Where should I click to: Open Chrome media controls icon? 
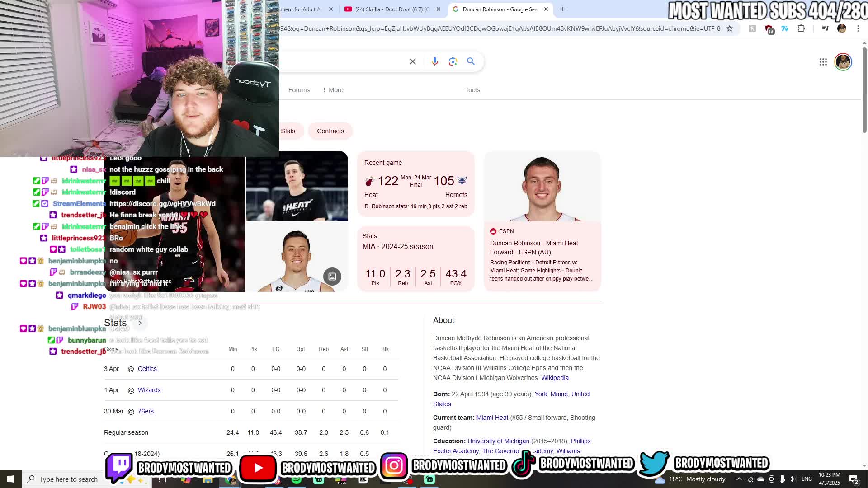[825, 28]
